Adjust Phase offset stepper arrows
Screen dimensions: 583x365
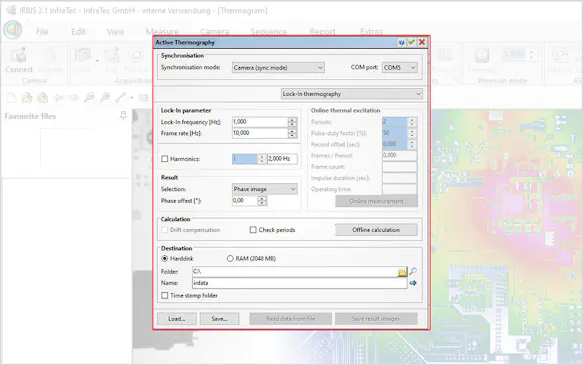tap(262, 201)
